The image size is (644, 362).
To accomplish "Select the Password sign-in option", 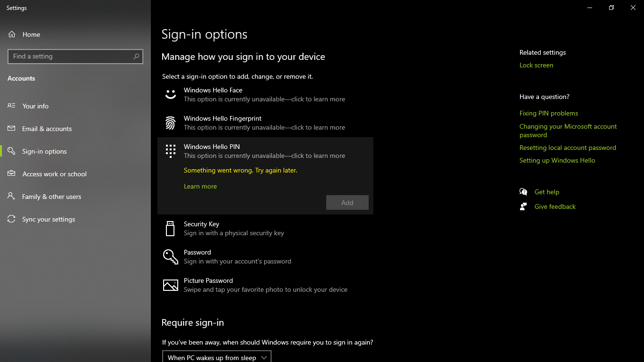I will (x=265, y=256).
